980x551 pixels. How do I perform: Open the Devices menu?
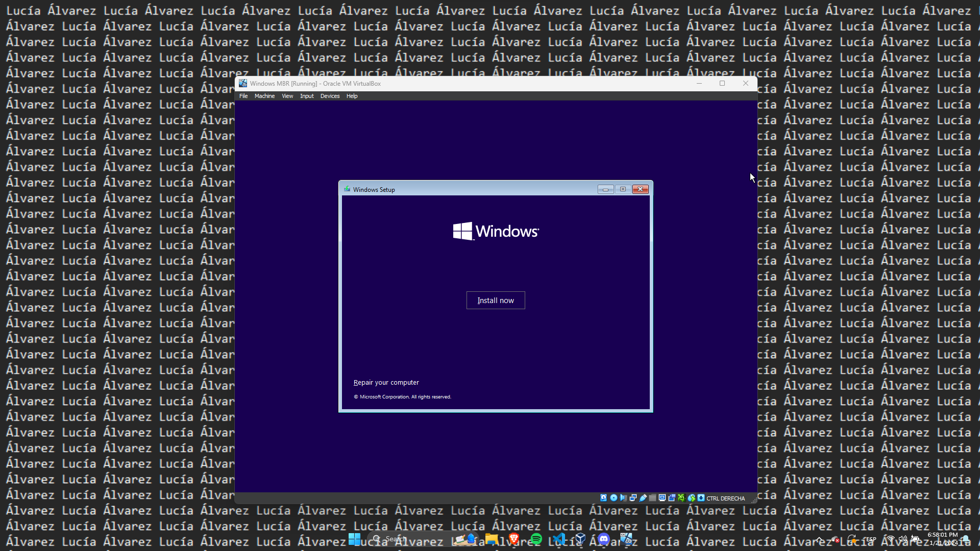pos(330,96)
